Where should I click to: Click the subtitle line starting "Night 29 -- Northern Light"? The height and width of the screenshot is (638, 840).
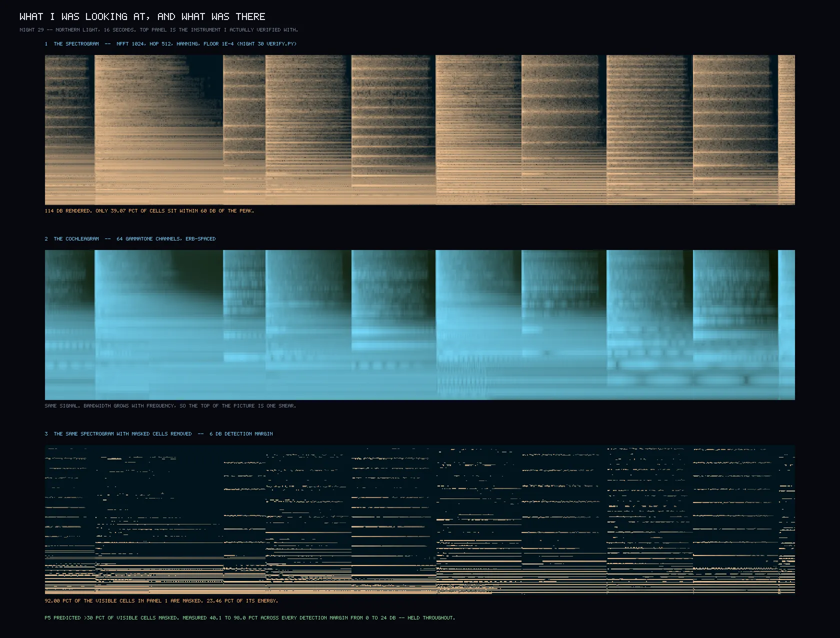pos(159,30)
